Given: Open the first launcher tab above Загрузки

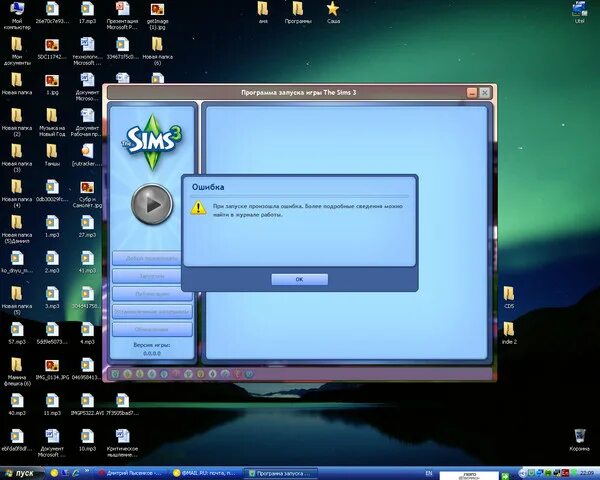Looking at the screenshot, I should click(147, 258).
